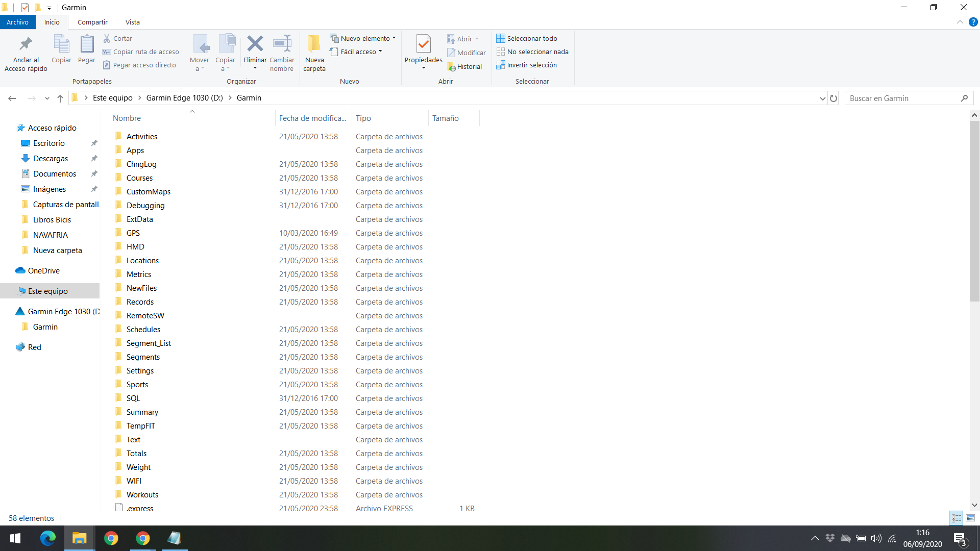Click the up-one-level arrow
The image size is (980, 551).
pos(60,98)
